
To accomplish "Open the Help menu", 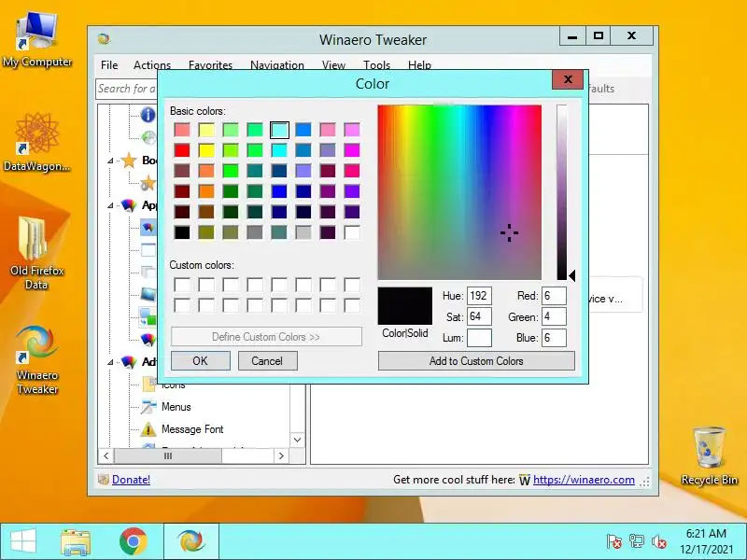I will [x=419, y=65].
